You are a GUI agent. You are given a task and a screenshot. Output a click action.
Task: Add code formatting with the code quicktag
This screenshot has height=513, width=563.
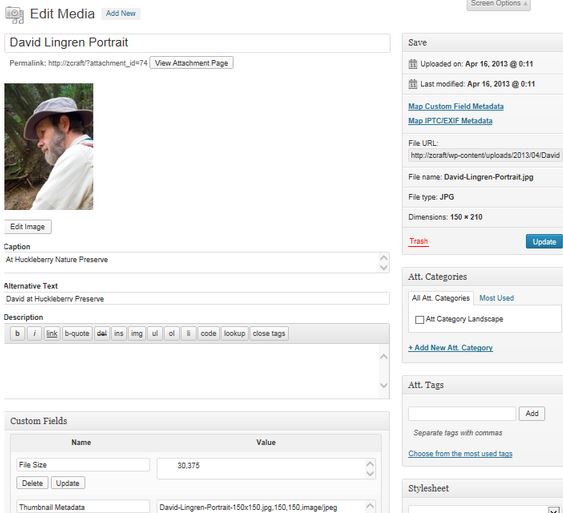pyautogui.click(x=208, y=334)
